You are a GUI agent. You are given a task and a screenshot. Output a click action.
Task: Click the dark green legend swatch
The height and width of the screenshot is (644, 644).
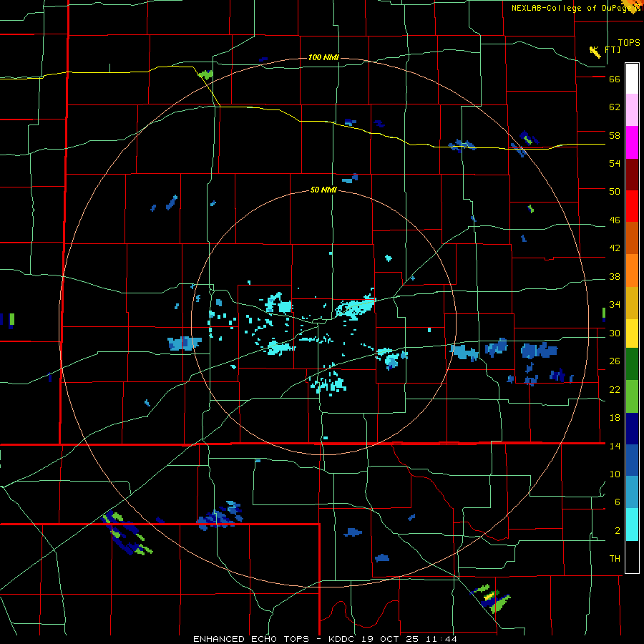632,364
